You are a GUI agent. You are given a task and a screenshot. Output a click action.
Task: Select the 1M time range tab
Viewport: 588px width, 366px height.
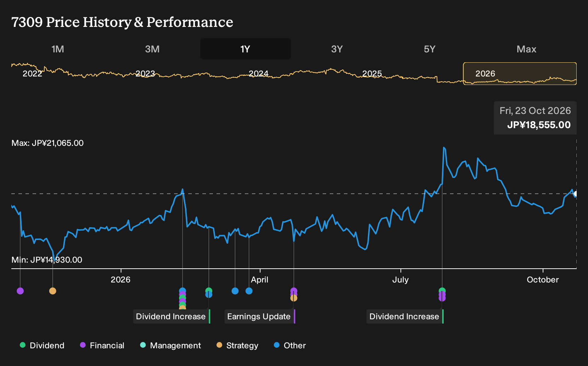(x=58, y=49)
